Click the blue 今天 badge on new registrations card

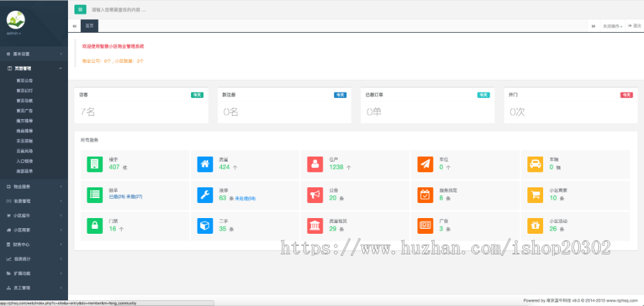(340, 95)
